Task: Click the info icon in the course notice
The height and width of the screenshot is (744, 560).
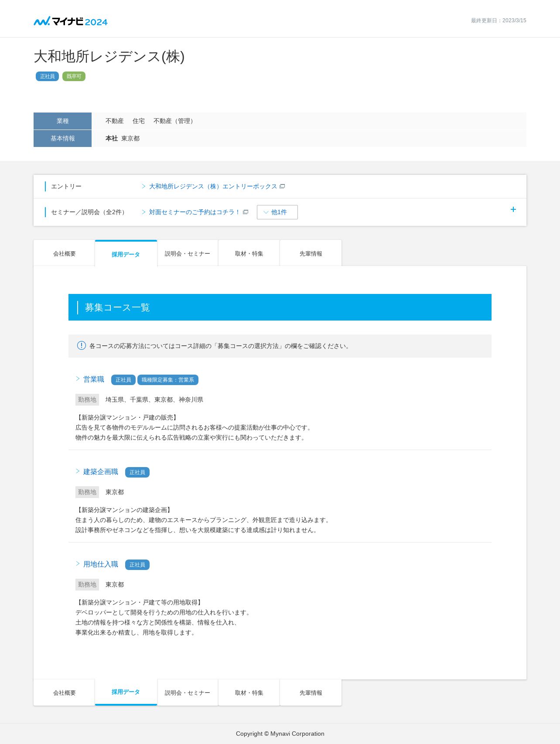Action: coord(82,345)
